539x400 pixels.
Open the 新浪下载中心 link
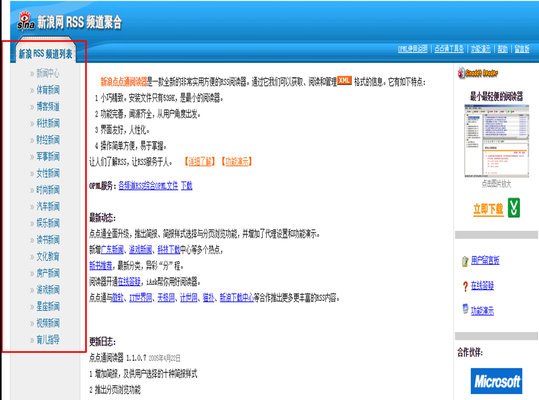(x=237, y=298)
